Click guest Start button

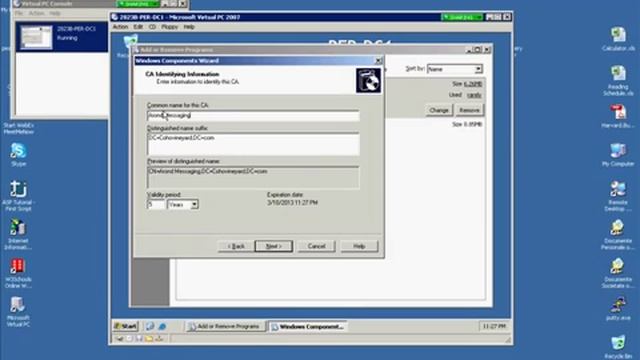pos(126,326)
